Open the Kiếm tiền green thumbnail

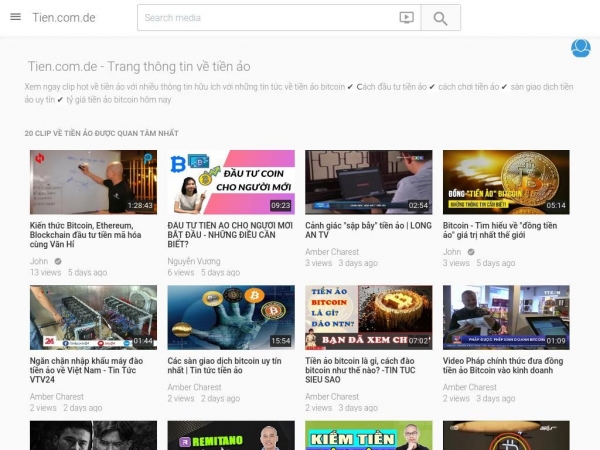(368, 435)
